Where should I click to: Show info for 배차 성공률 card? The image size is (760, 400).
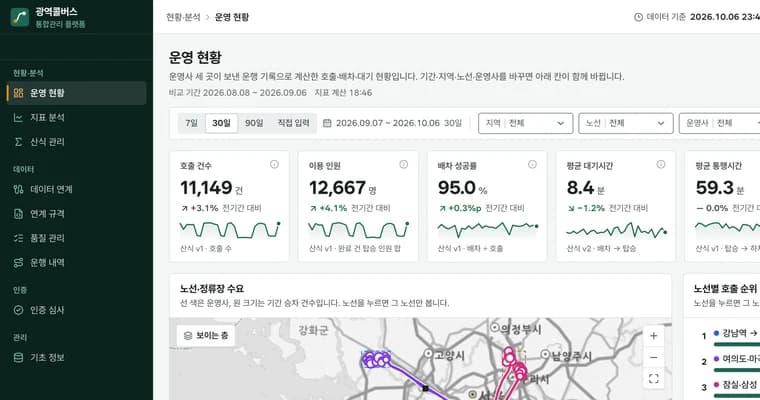click(x=532, y=165)
